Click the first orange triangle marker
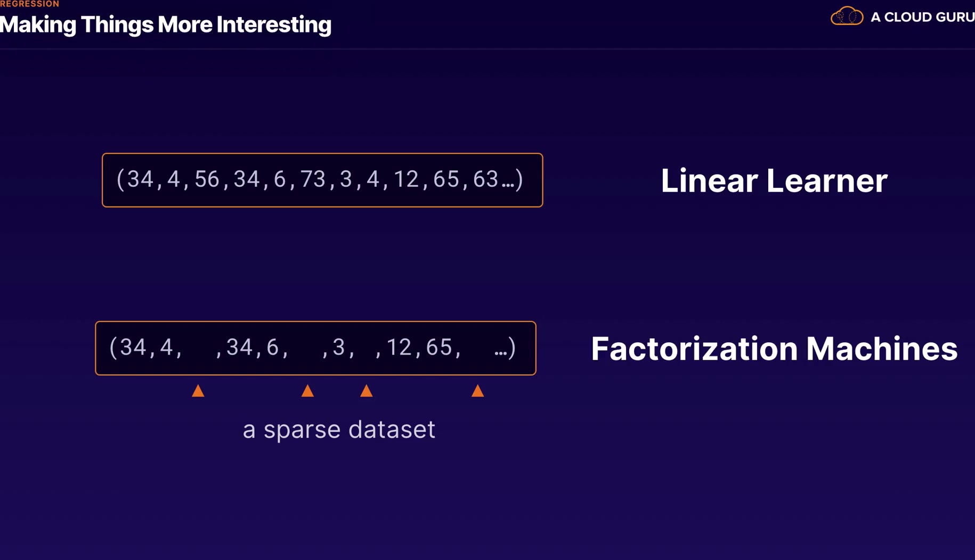Image resolution: width=975 pixels, height=560 pixels. point(198,391)
